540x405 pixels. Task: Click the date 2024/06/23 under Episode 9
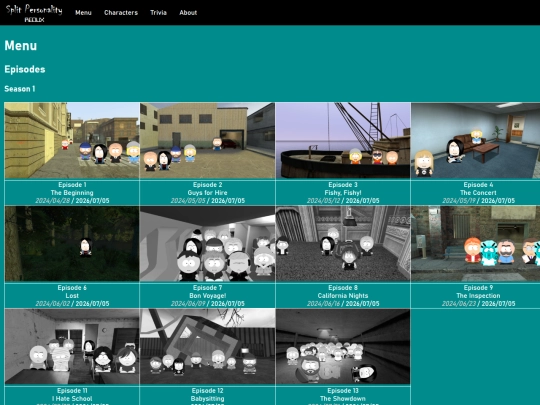point(459,304)
